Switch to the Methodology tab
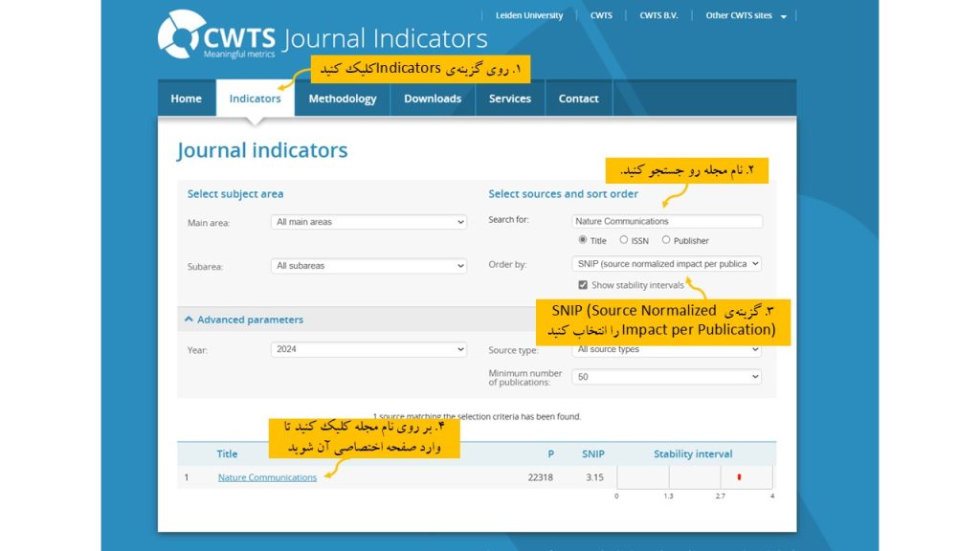This screenshot has height=551, width=980. point(342,98)
